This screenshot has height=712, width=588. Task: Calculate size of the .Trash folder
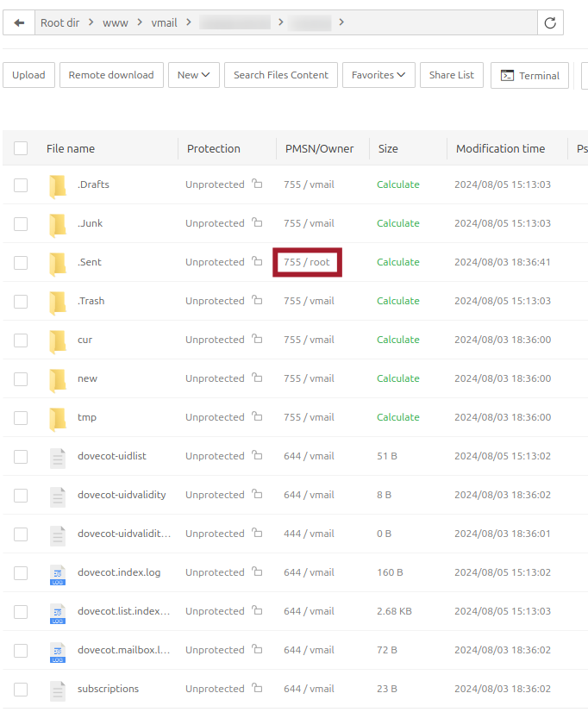coord(397,301)
